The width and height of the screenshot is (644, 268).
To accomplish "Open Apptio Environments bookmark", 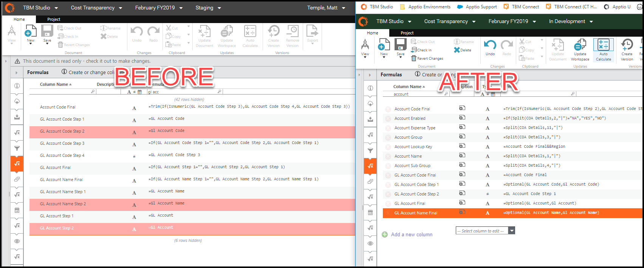I will point(425,7).
